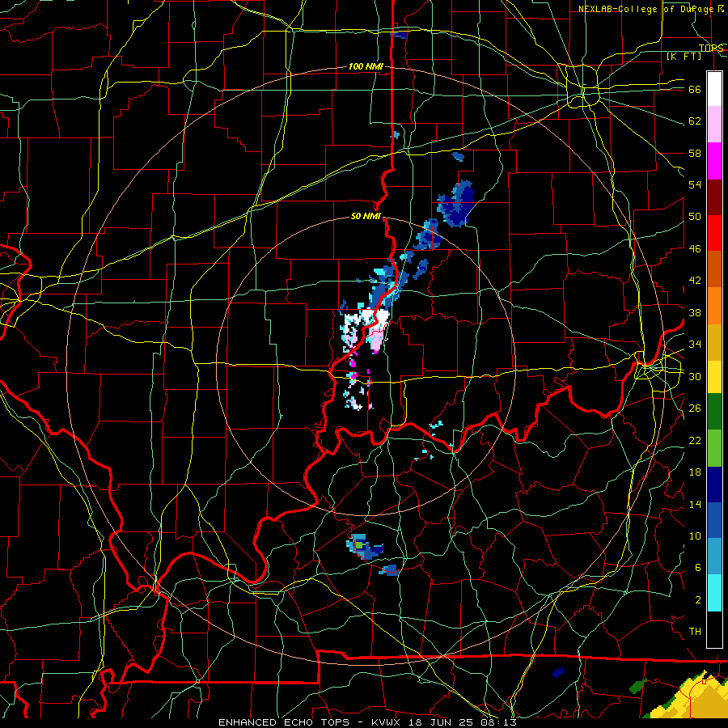Click the '08:13' time stamp
Image resolution: width=728 pixels, height=728 pixels.
(x=499, y=722)
